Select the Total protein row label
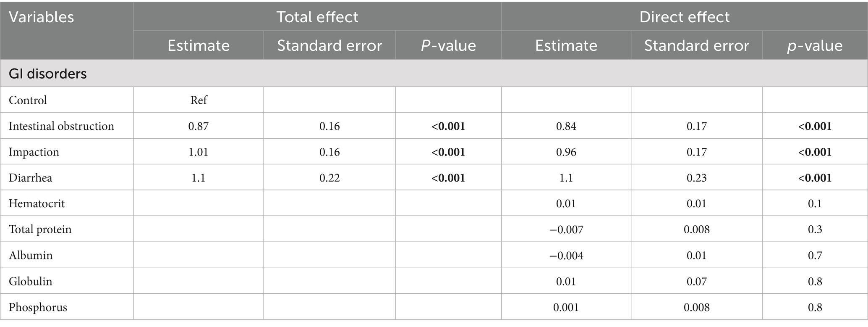 [x=40, y=229]
